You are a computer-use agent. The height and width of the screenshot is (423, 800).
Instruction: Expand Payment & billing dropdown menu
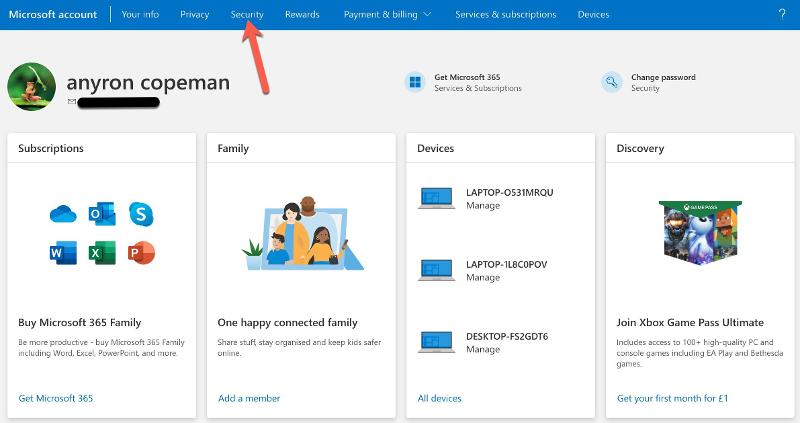pos(387,14)
